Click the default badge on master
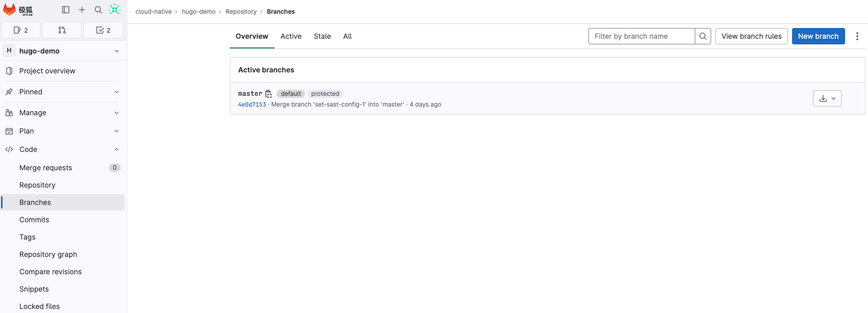Screen dimensions: 868x313 [291, 94]
